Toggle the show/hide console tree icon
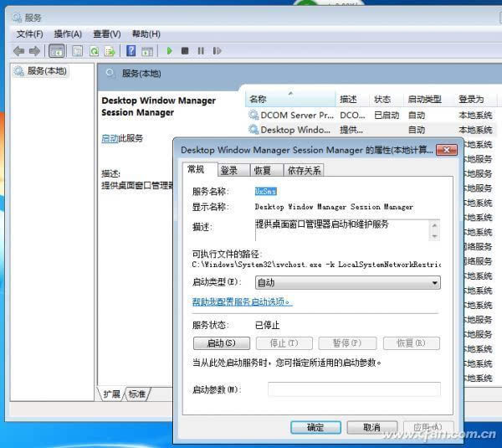This screenshot has width=502, height=448. 57,51
